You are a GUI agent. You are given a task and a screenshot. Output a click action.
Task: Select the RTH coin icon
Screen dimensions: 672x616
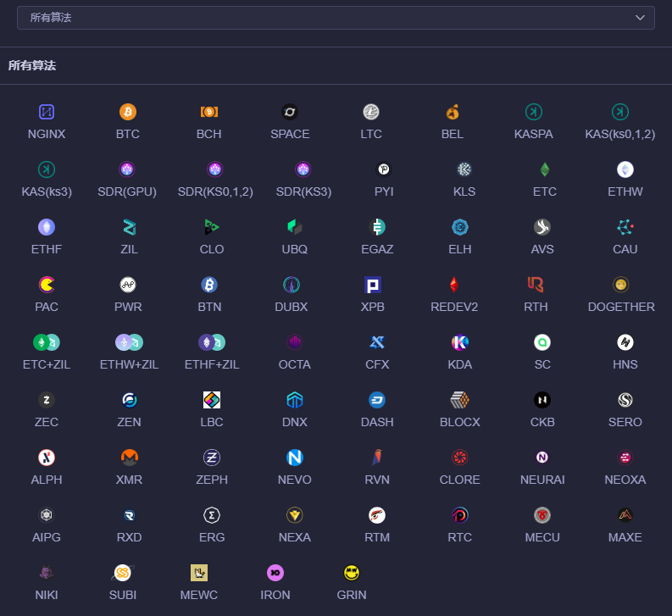coord(536,285)
